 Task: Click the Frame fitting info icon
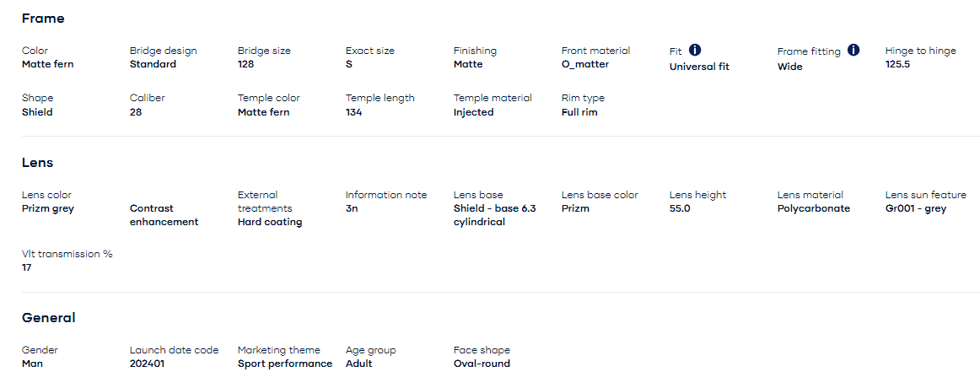[x=853, y=51]
